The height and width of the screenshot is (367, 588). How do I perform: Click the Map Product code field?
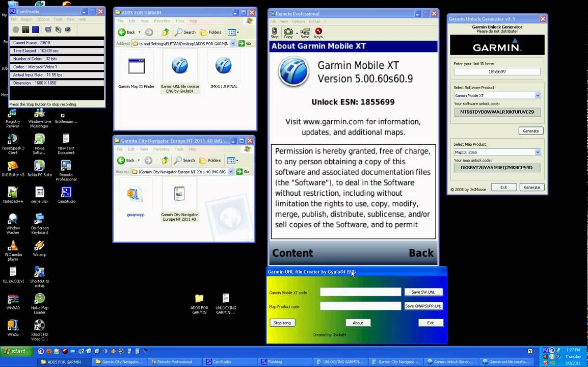pos(360,306)
